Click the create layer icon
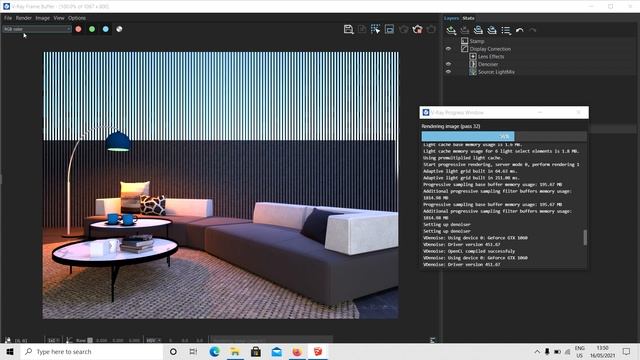Screen dimensions: 640x360 (x=451, y=30)
